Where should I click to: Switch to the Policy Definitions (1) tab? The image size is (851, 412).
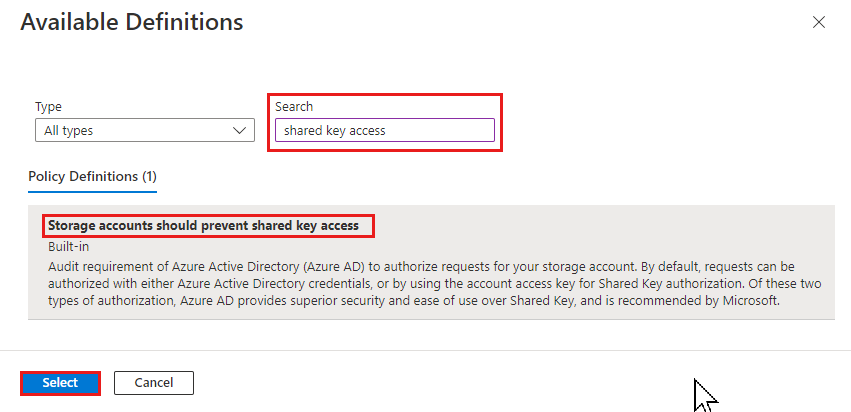pos(92,176)
